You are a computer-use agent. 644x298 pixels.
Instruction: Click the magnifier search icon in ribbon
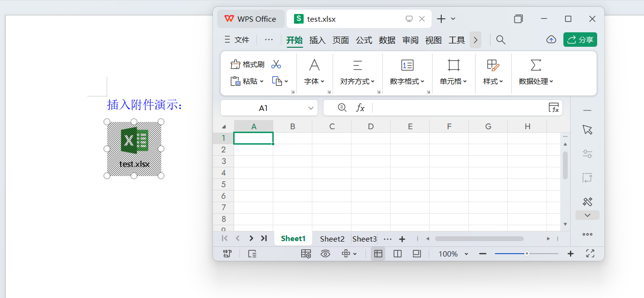click(501, 40)
